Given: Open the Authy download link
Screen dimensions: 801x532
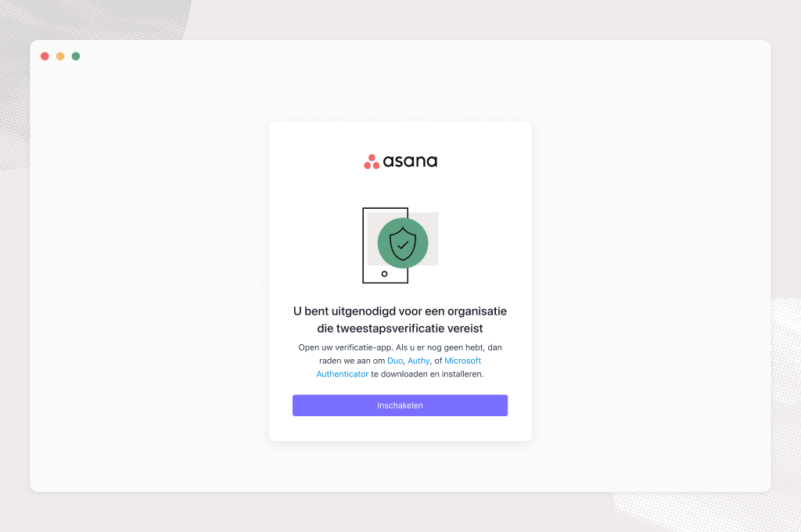Looking at the screenshot, I should [x=418, y=361].
